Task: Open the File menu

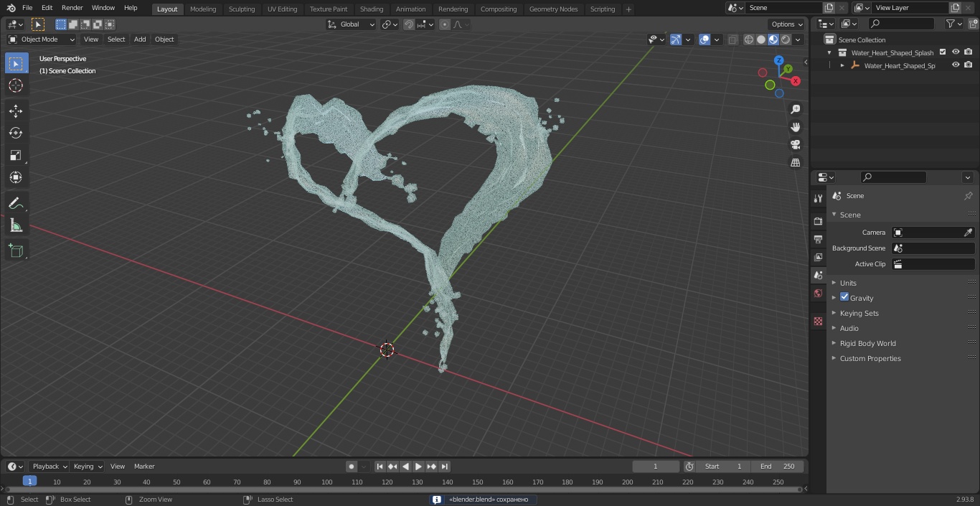Action: pos(27,8)
